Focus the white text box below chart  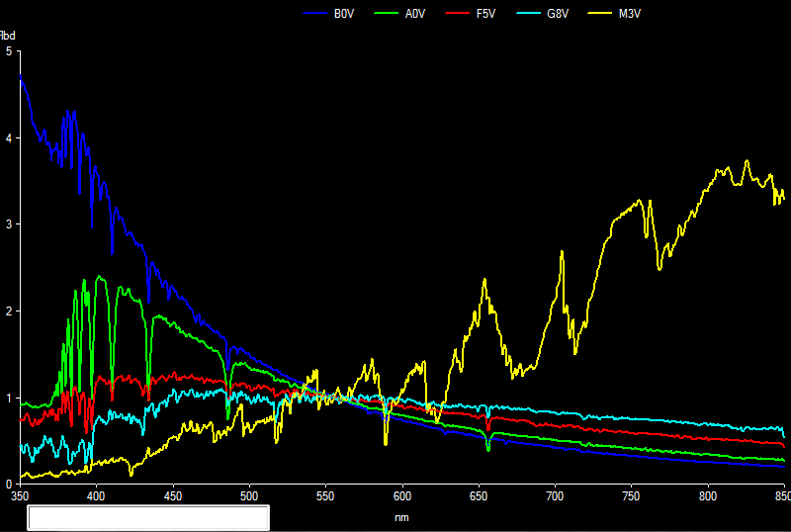point(148,517)
